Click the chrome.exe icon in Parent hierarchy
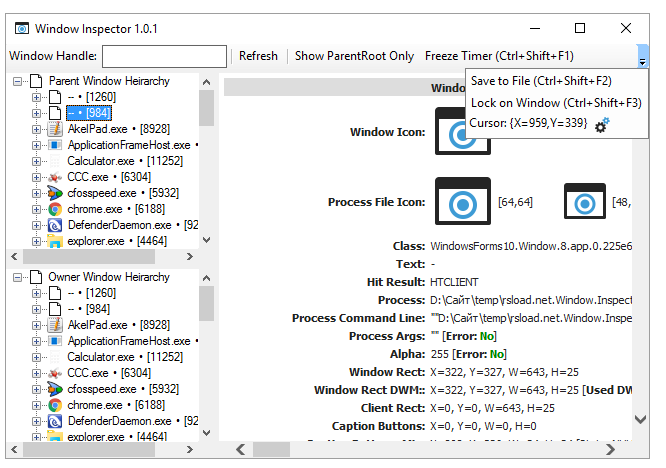This screenshot has height=468, width=666. coord(56,209)
